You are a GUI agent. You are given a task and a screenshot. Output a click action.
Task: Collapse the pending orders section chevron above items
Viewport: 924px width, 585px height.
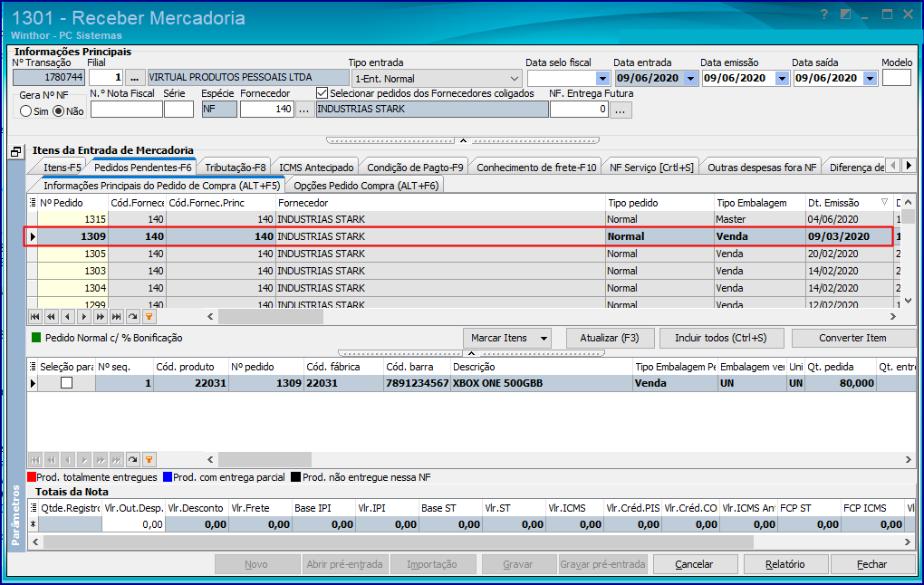point(471,353)
